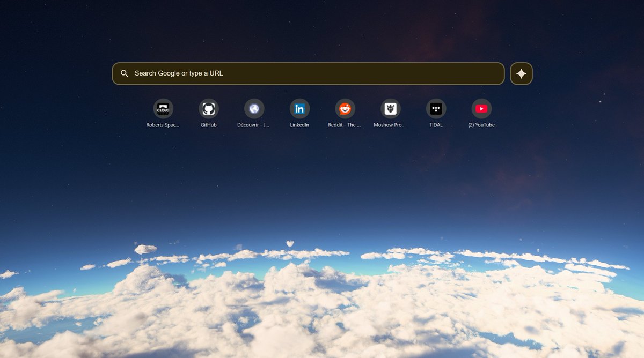
Task: Click the Reddit - The label text
Action: pyautogui.click(x=344, y=125)
